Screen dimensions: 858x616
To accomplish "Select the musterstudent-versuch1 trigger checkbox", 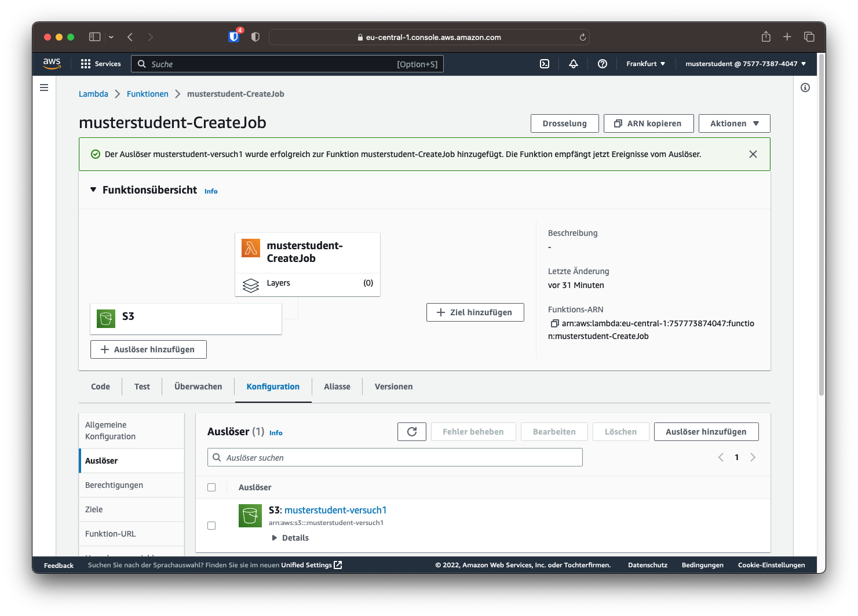I will 211,526.
